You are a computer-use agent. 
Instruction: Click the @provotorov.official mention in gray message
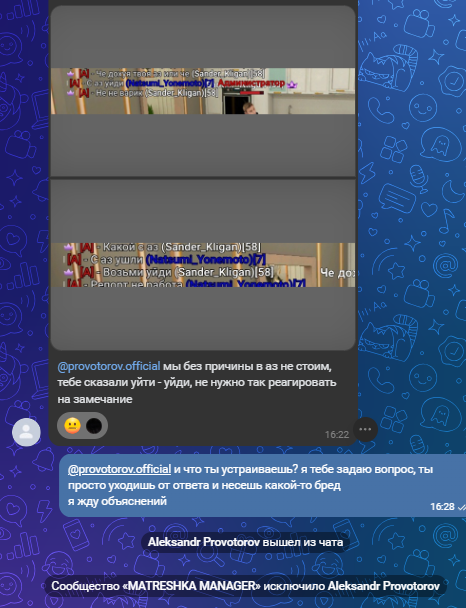click(109, 366)
